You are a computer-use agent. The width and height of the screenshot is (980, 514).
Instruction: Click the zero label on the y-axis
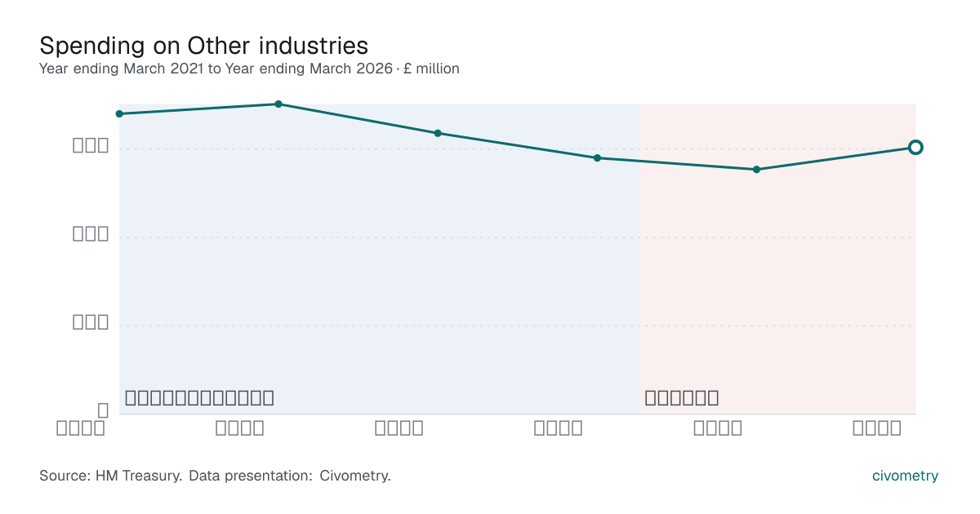(103, 410)
